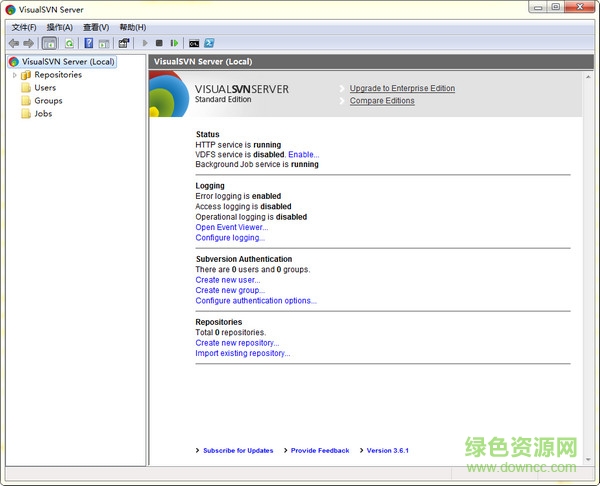Open the 文件(F) menu
Image resolution: width=600 pixels, height=486 pixels.
click(23, 27)
